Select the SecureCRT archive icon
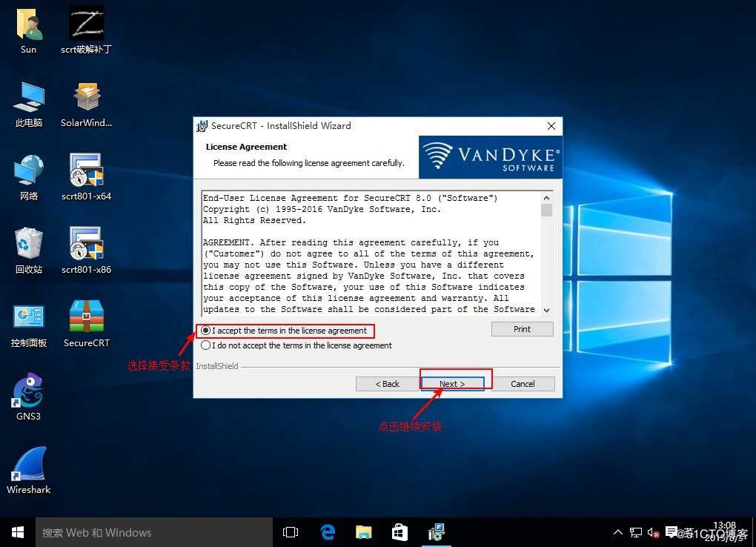 [x=86, y=324]
